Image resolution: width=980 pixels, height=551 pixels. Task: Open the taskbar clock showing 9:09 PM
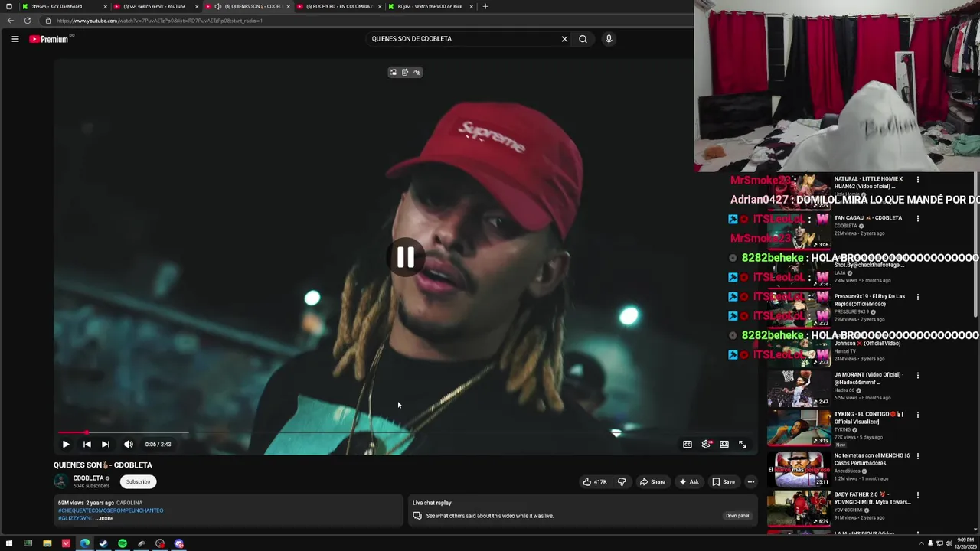tap(965, 543)
